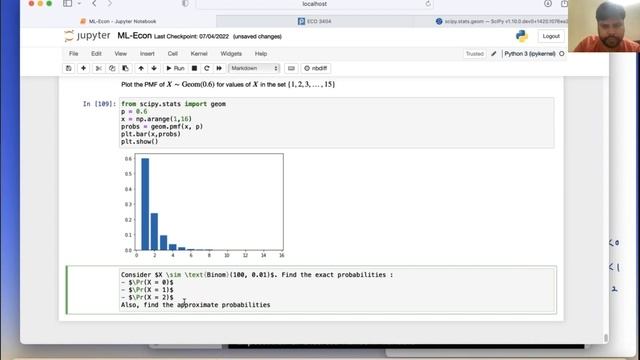The height and width of the screenshot is (360, 640).
Task: Switch to the scipy.stats.geom browser tab
Action: tap(500, 21)
